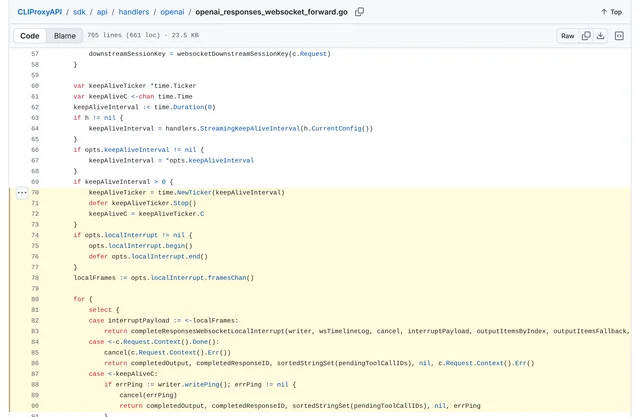Click StreamingKeepAliveInterval symbol on line 64
640x417 pixels.
[x=250, y=129]
